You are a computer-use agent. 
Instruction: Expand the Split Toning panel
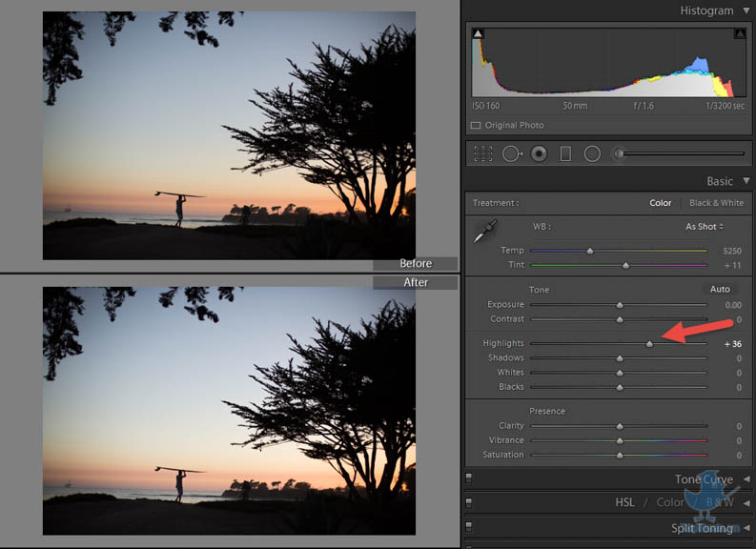pos(746,528)
